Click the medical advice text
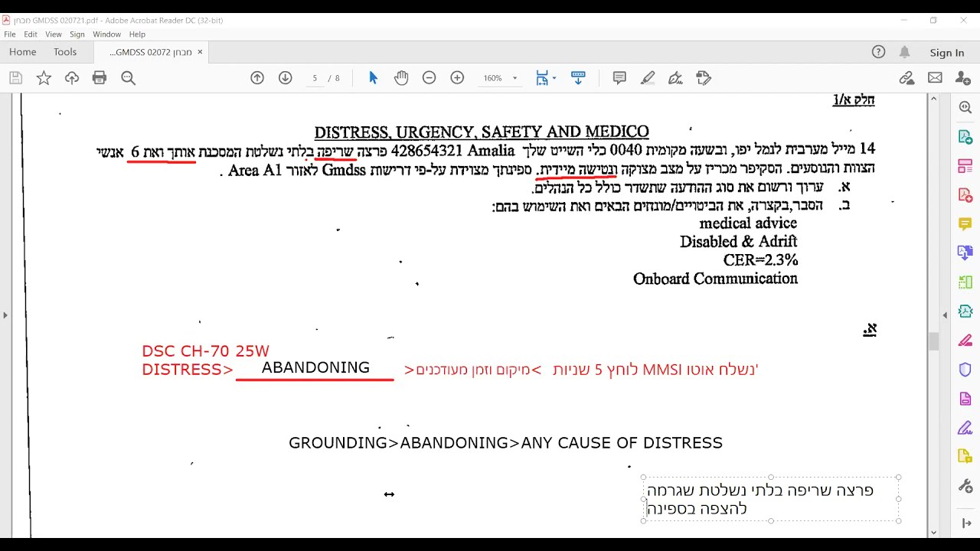Image resolution: width=980 pixels, height=551 pixels. [748, 223]
